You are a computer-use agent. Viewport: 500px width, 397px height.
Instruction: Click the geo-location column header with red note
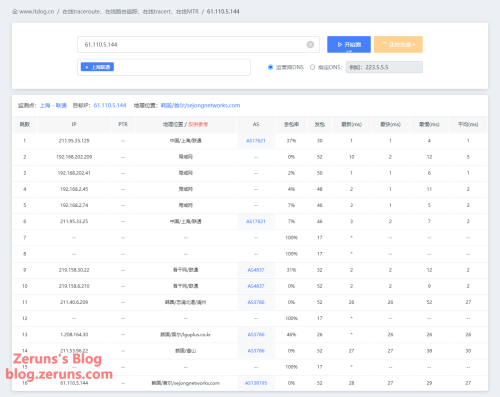pos(185,124)
